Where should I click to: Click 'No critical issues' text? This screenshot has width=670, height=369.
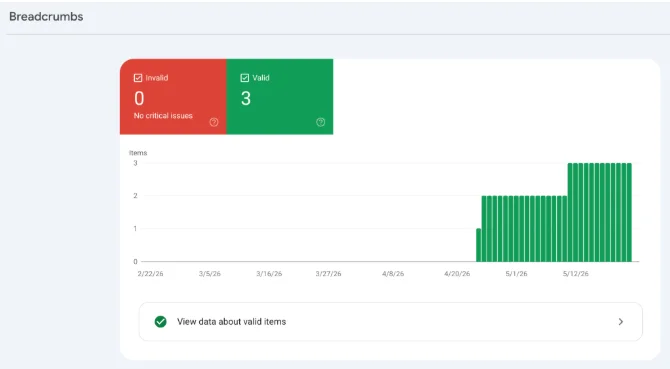click(163, 116)
